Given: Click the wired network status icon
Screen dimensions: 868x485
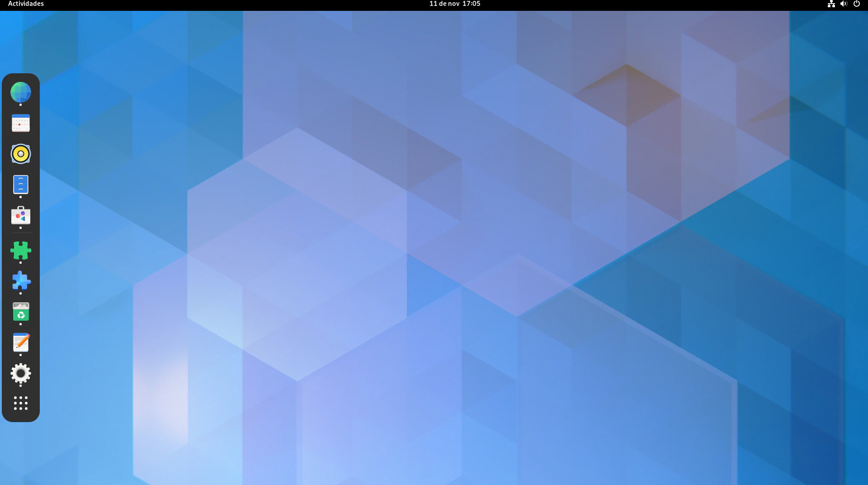Looking at the screenshot, I should [x=831, y=4].
